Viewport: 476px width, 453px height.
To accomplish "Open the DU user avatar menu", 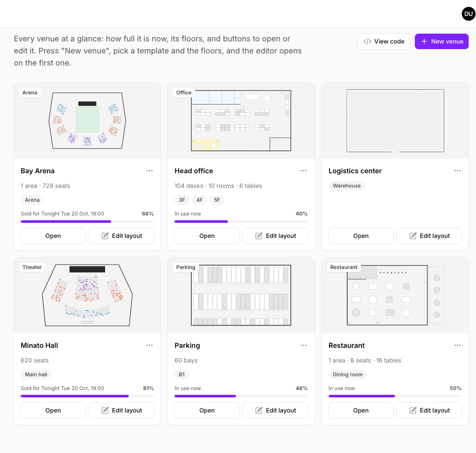I will 468,14.
